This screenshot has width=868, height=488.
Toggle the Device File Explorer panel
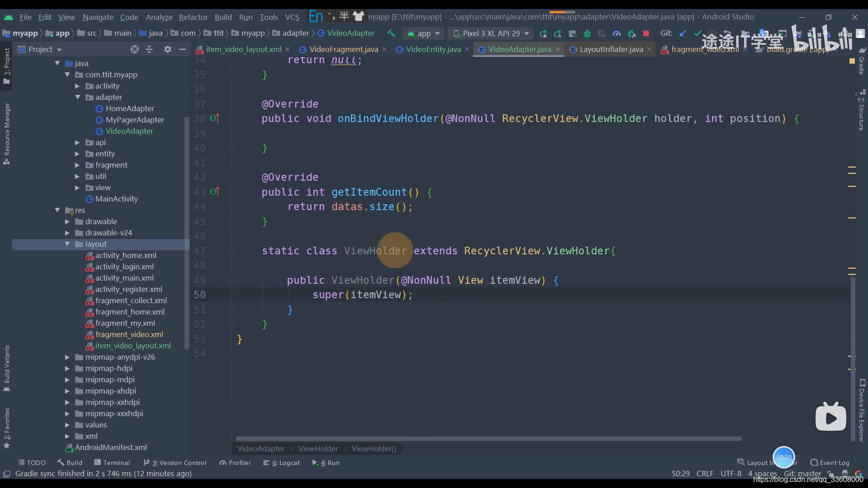pyautogui.click(x=862, y=410)
